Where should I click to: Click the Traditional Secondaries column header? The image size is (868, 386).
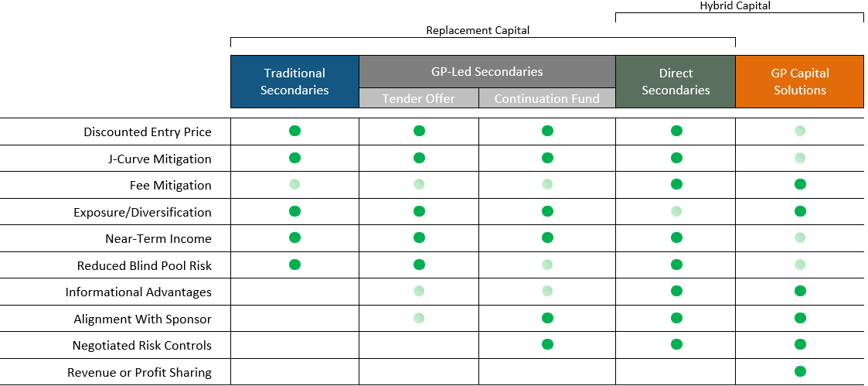[x=294, y=81]
